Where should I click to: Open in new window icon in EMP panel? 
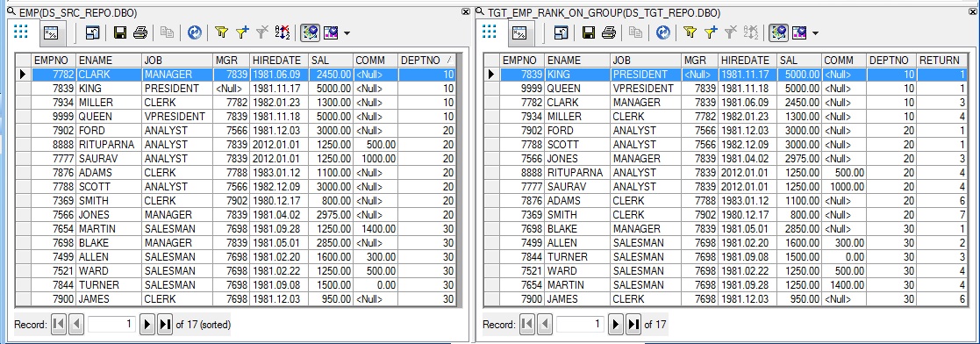click(x=92, y=32)
